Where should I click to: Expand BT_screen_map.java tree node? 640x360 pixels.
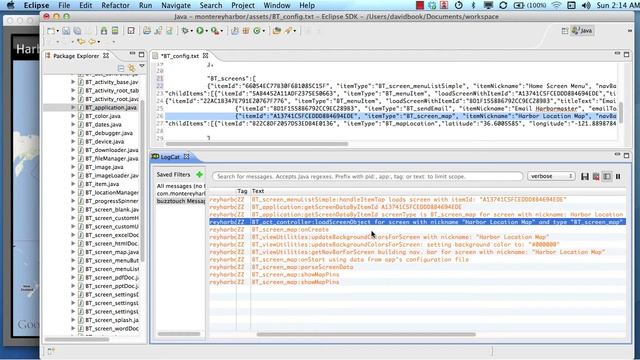pos(73,252)
